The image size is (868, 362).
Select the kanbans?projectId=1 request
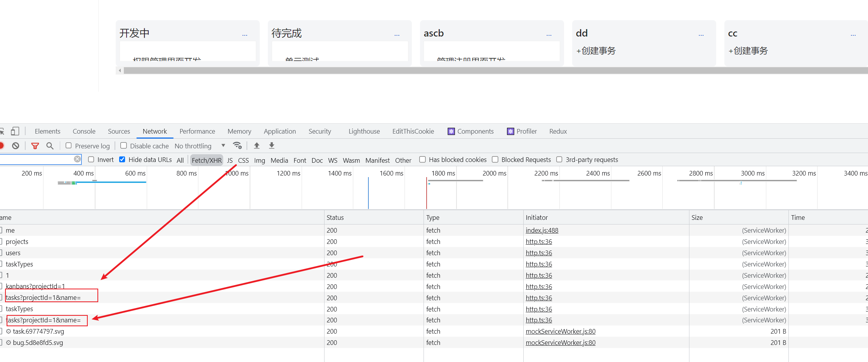click(434, 286)
